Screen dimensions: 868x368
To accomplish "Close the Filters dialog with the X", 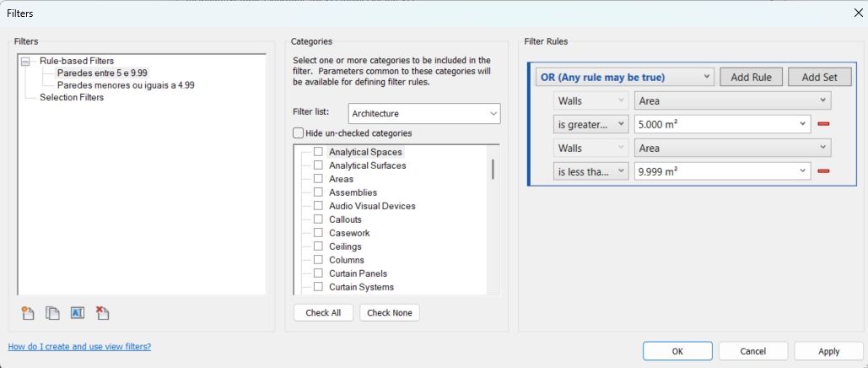I will point(859,12).
